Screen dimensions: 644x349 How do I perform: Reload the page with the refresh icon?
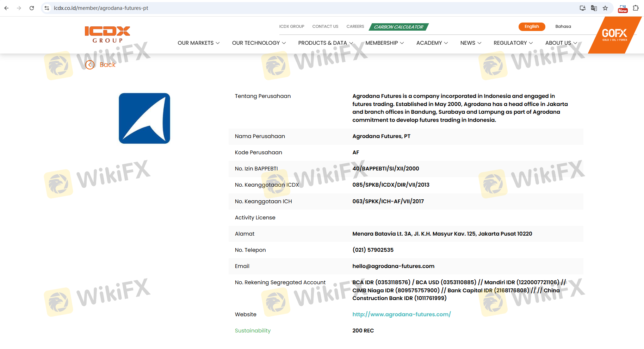tap(32, 8)
